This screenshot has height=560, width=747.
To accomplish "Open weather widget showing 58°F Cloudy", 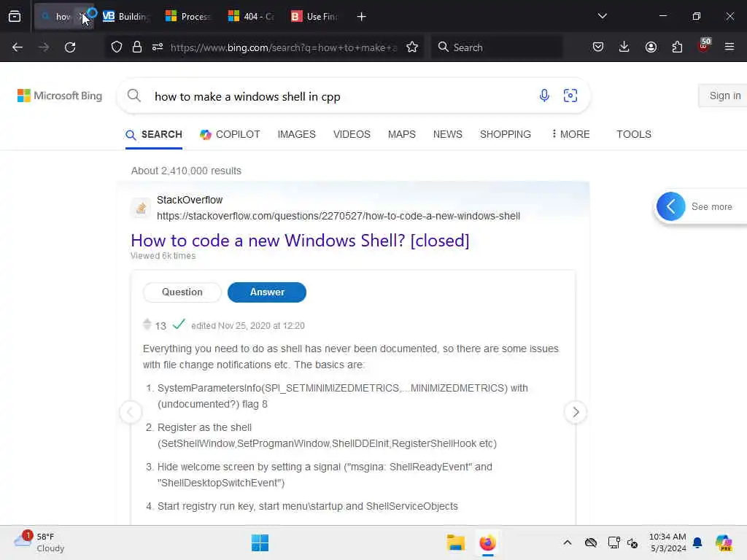I will [39, 542].
